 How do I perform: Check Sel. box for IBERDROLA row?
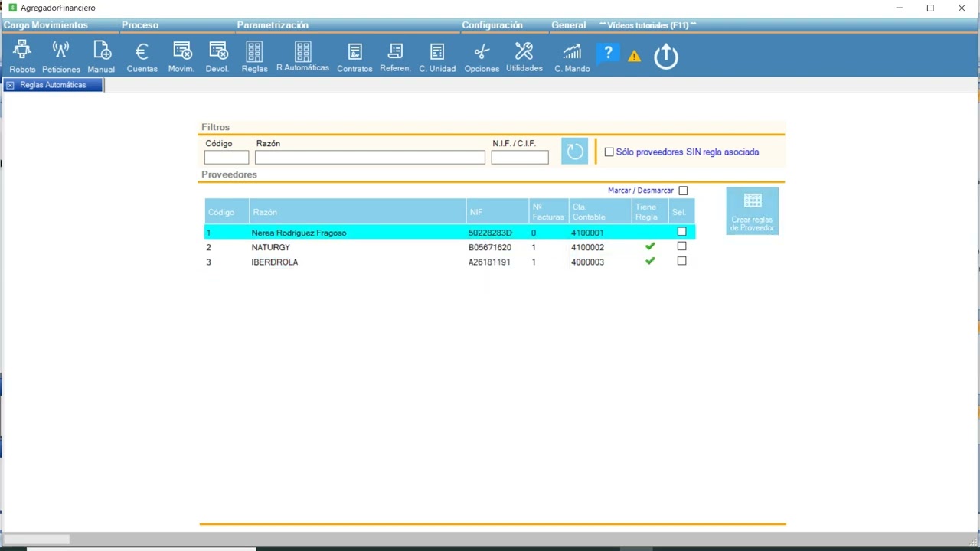681,261
